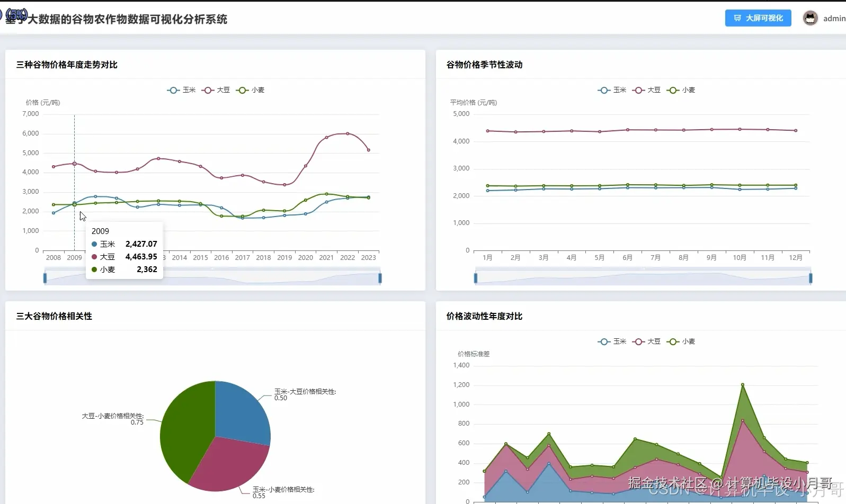This screenshot has width=846, height=504.
Task: Open the 大屏可视化 big-screen view
Action: (x=758, y=18)
